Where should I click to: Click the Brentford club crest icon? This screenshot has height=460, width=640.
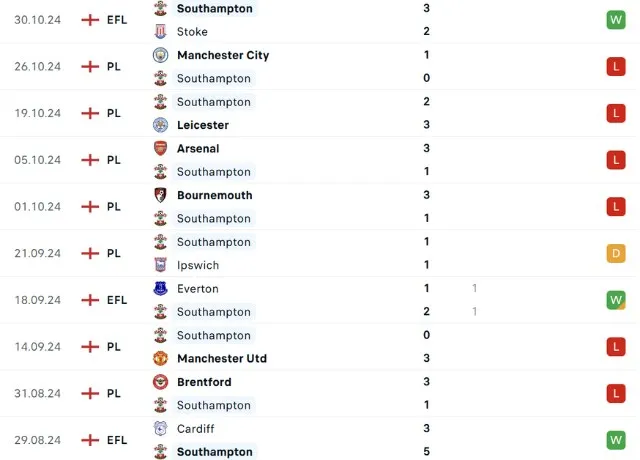(160, 382)
